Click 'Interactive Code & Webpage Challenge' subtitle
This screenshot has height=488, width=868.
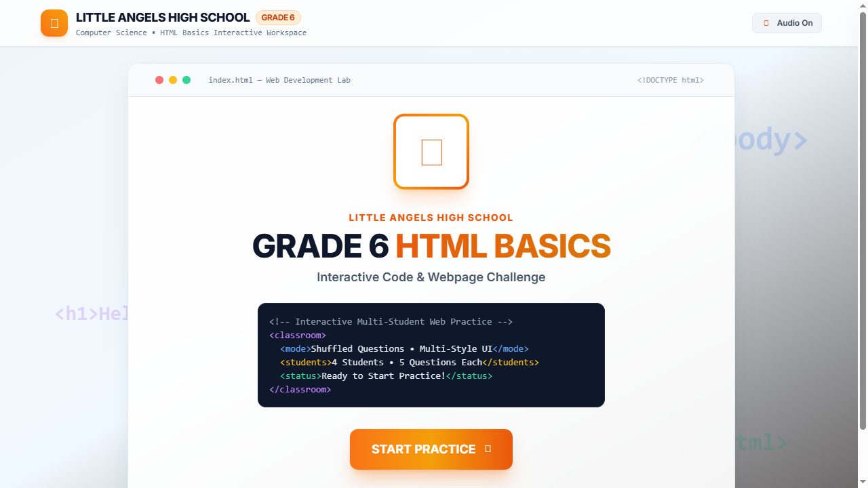[x=431, y=277]
